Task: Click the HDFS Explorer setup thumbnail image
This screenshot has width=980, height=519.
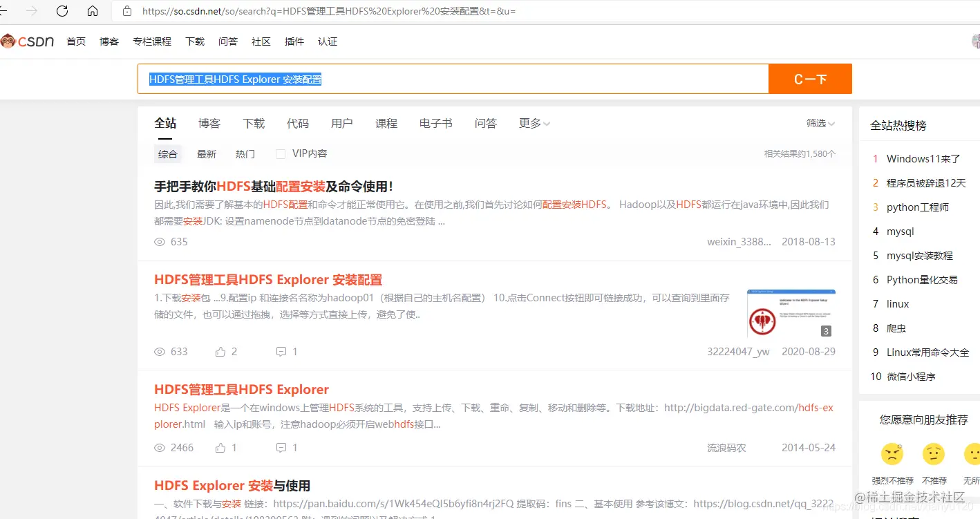Action: (x=791, y=314)
